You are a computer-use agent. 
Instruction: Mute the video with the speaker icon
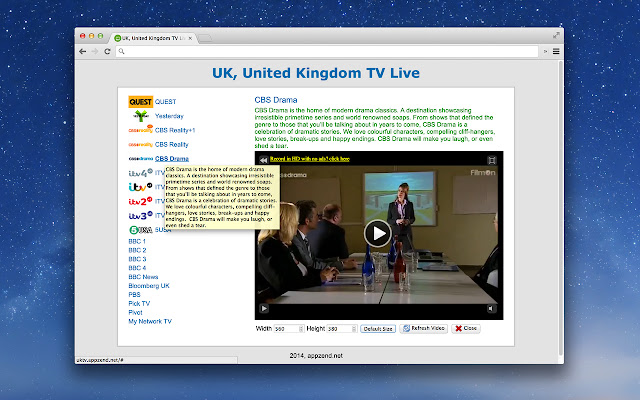tap(491, 309)
